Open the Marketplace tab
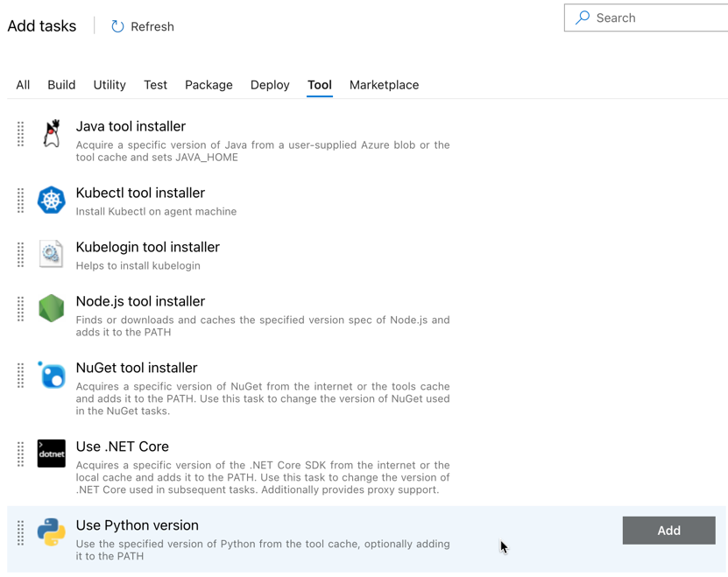The image size is (728, 577). tap(384, 85)
